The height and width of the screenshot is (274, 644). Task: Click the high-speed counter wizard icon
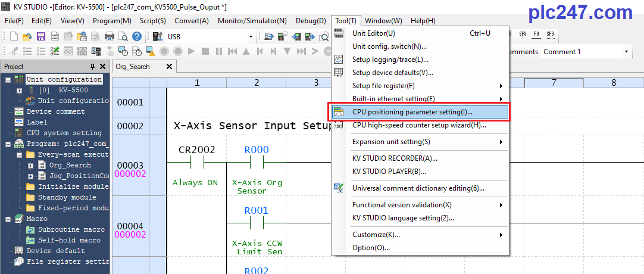point(339,125)
